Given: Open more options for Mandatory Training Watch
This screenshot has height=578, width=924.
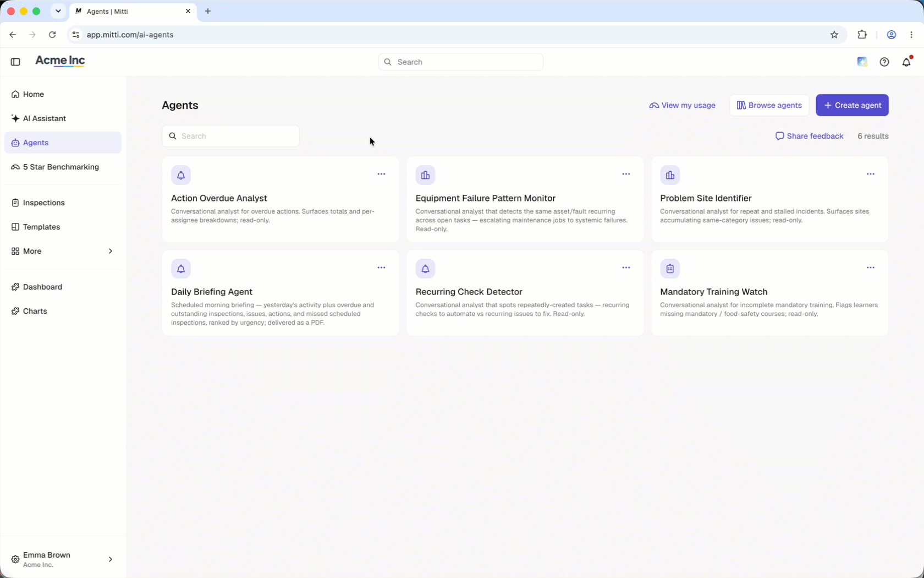Looking at the screenshot, I should click(x=870, y=268).
